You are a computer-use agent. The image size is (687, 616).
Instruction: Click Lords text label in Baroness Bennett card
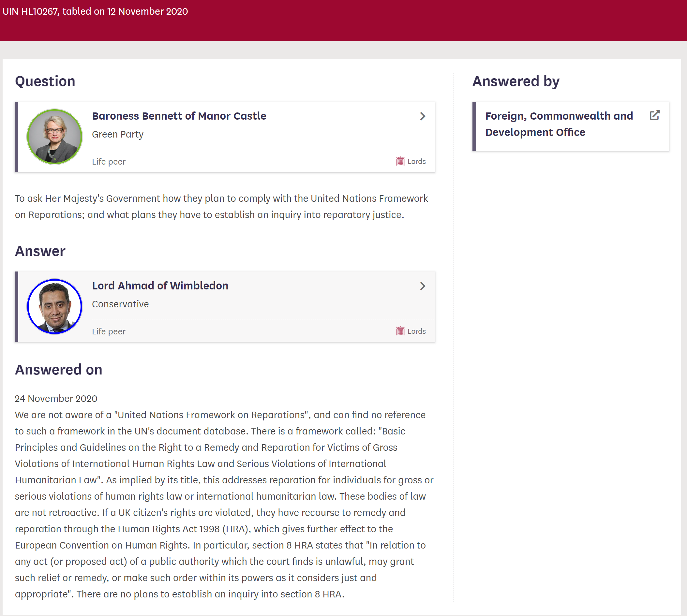[416, 161]
